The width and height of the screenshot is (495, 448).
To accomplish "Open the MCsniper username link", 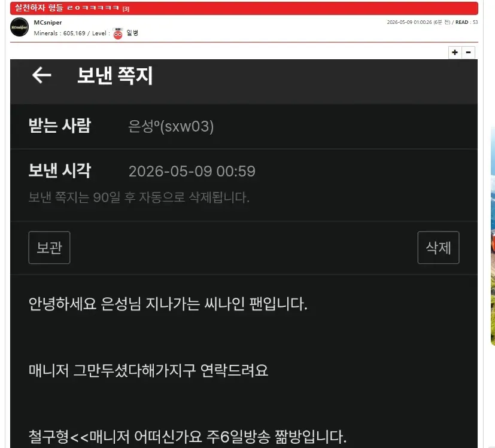I will click(x=48, y=22).
